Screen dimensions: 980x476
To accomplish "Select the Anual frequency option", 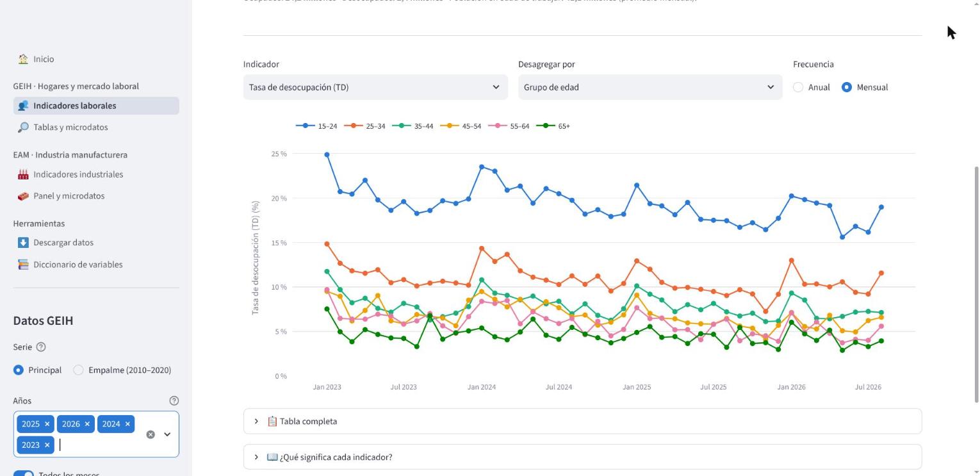I will pos(812,87).
